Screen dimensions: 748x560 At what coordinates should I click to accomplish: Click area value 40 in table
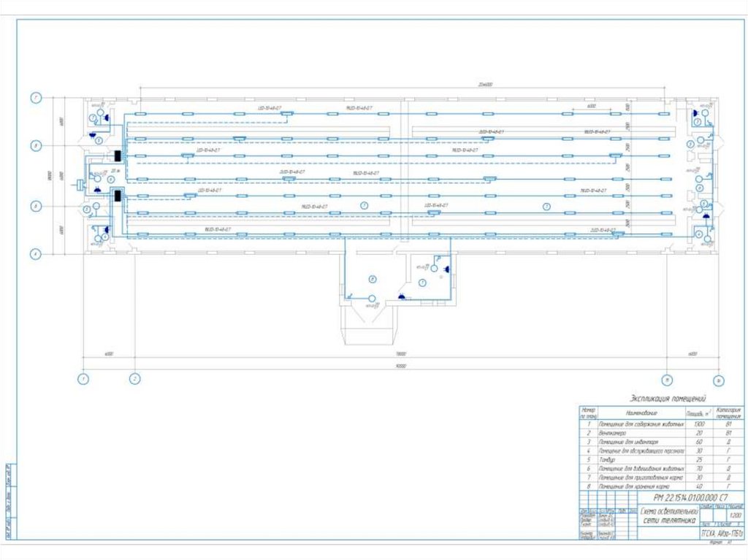(699, 486)
